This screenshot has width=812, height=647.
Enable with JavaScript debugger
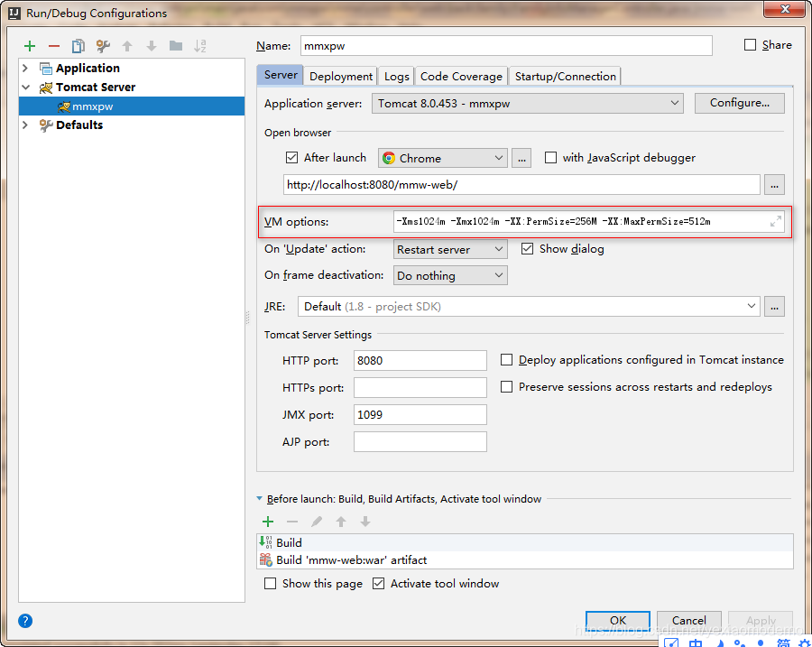coord(550,157)
